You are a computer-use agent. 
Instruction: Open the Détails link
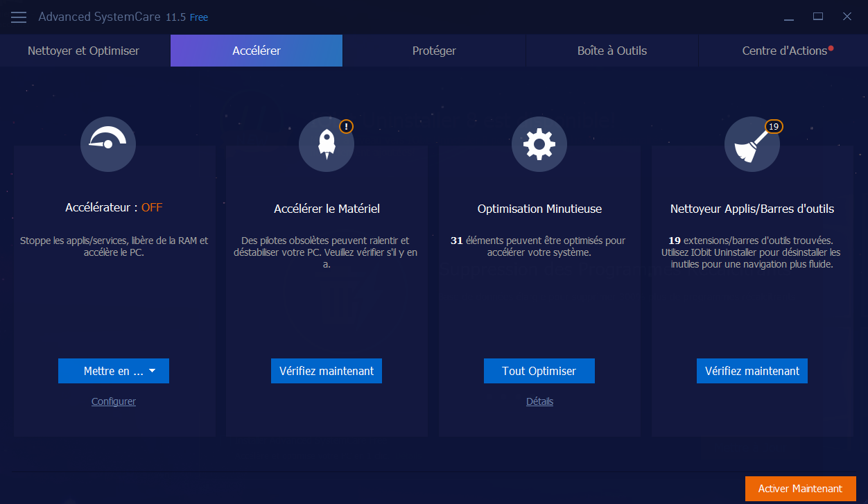pos(539,401)
